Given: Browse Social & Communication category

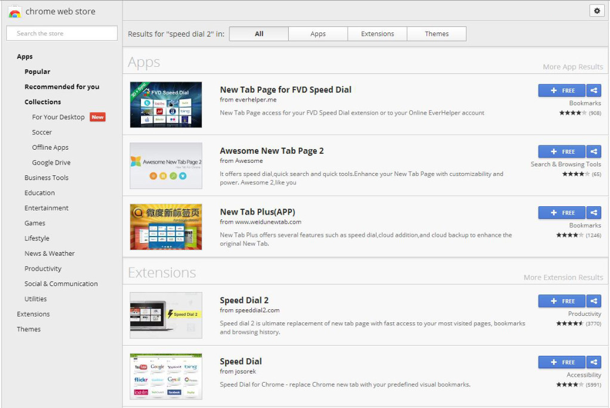Looking at the screenshot, I should (61, 284).
